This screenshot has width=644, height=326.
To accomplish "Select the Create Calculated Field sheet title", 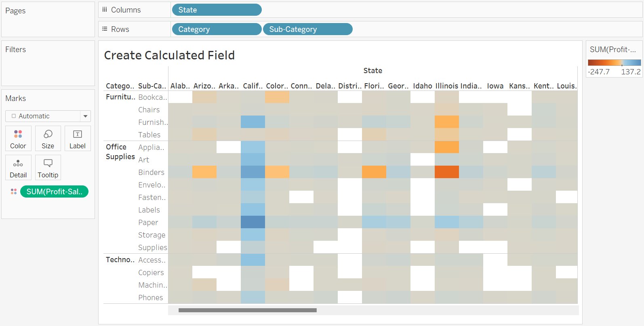I will (x=169, y=55).
